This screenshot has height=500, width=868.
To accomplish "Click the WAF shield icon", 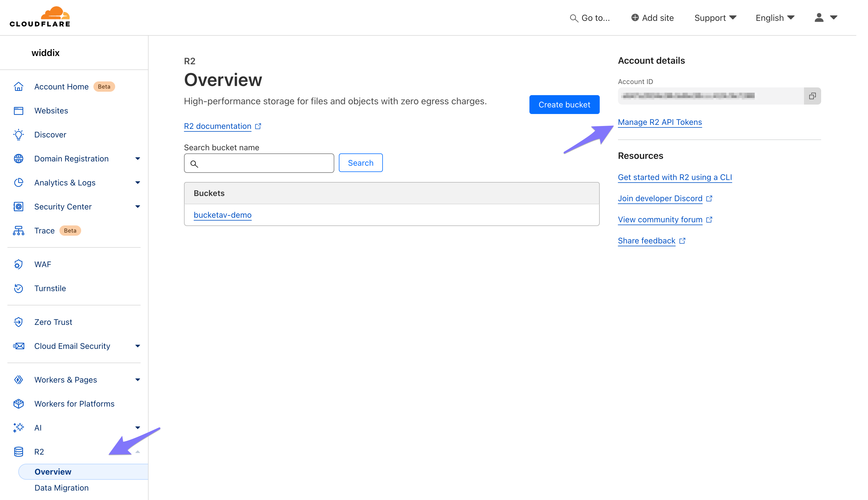I will pyautogui.click(x=19, y=264).
